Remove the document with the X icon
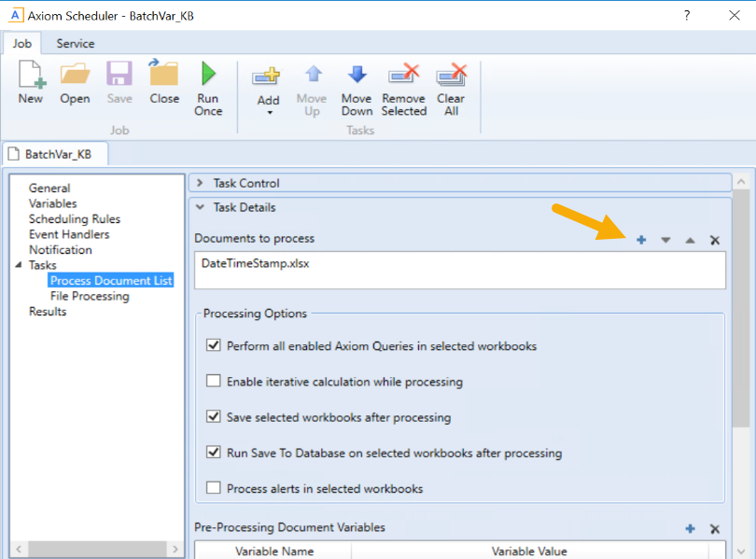The width and height of the screenshot is (756, 559). [x=715, y=240]
